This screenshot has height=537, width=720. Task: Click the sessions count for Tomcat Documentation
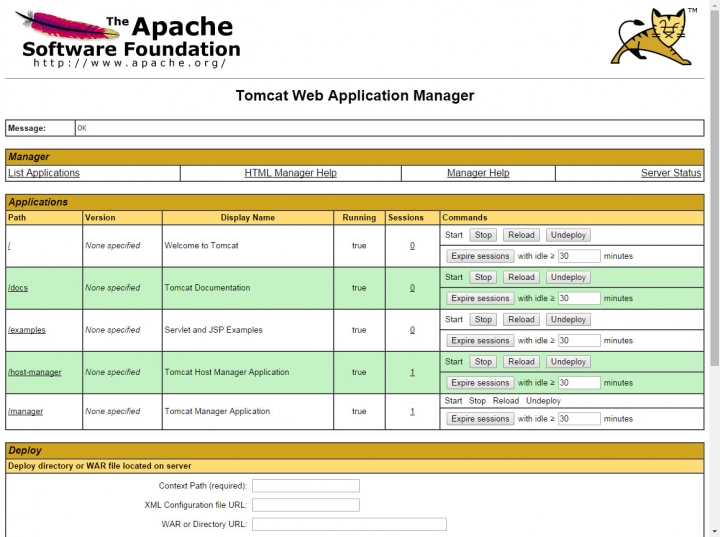tap(412, 288)
